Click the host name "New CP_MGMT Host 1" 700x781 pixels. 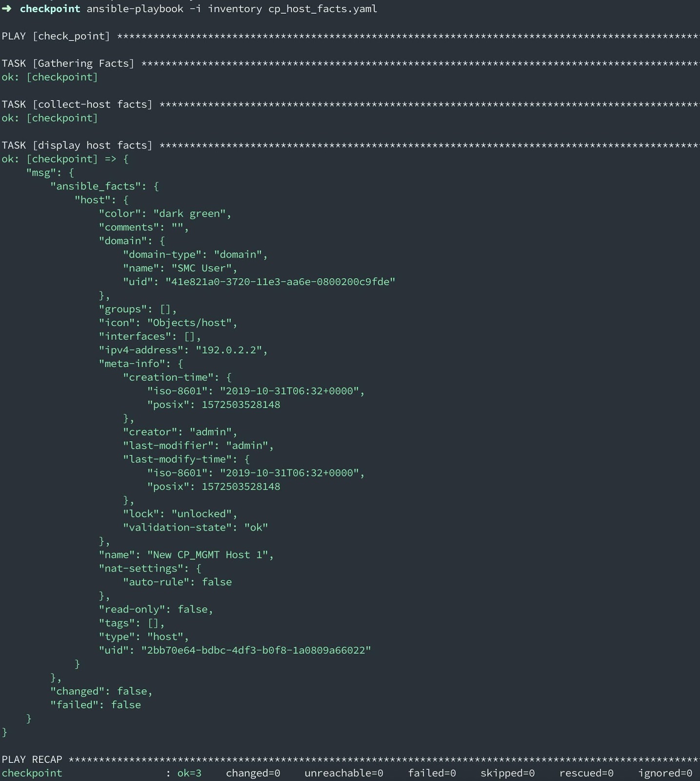[x=210, y=555]
